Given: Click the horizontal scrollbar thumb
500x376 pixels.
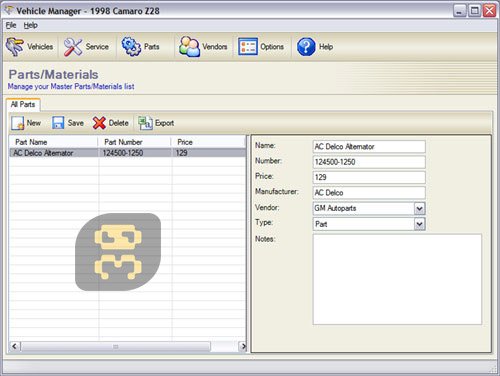Looking at the screenshot, I should (x=116, y=347).
